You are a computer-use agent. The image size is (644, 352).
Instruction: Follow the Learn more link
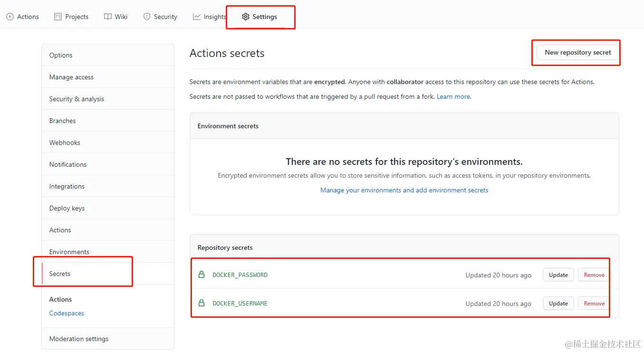(453, 96)
